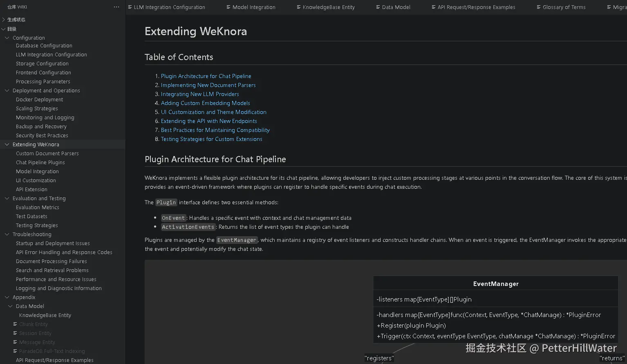The height and width of the screenshot is (364, 627).
Task: Select Storage Configuration in the tree
Action: 42,64
